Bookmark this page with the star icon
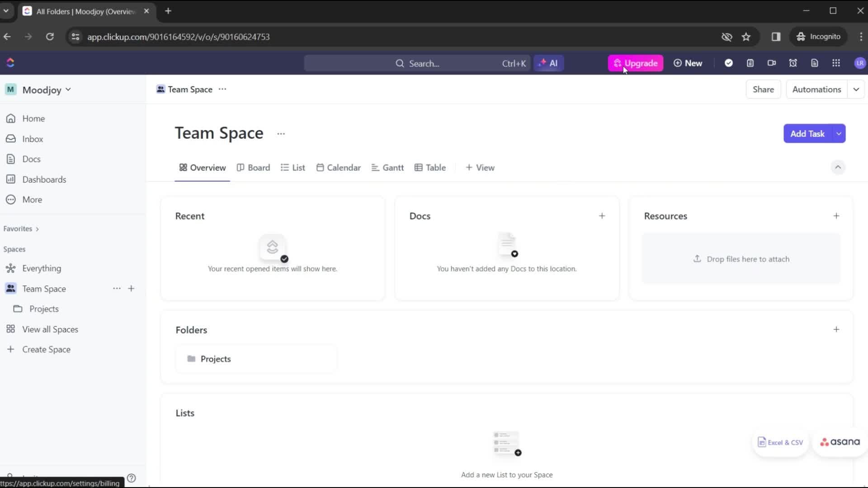 click(x=746, y=37)
